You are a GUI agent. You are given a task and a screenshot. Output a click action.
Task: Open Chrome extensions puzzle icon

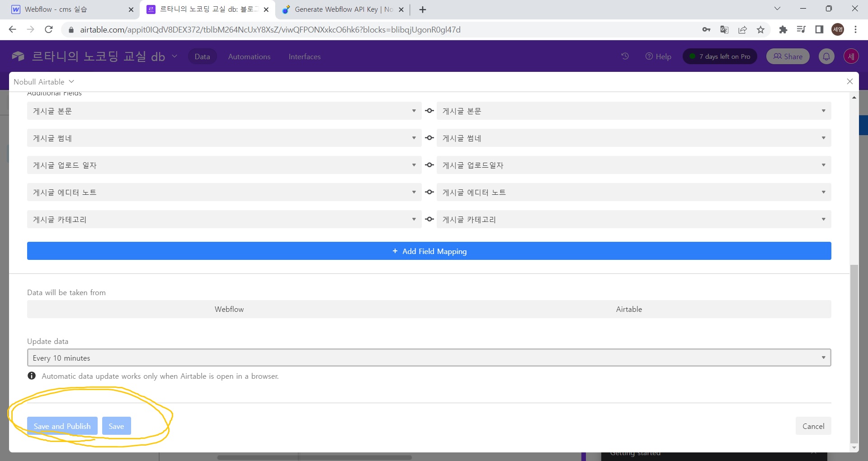click(783, 29)
